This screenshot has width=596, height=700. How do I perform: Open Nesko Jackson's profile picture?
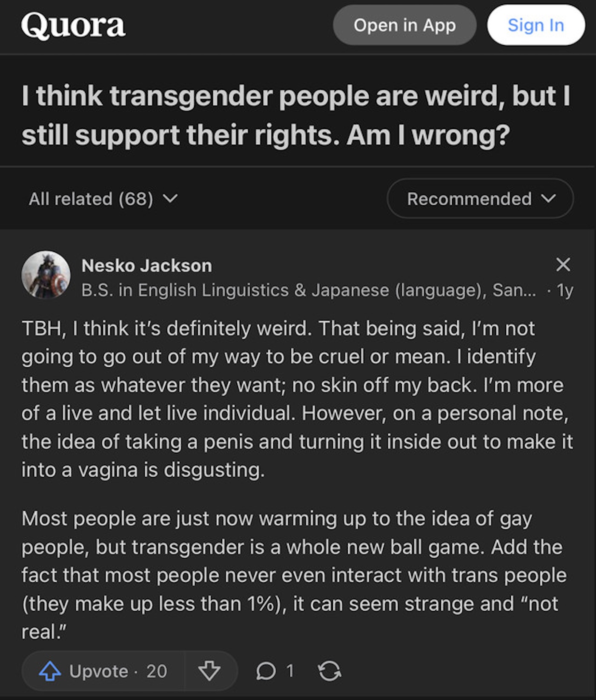(46, 274)
